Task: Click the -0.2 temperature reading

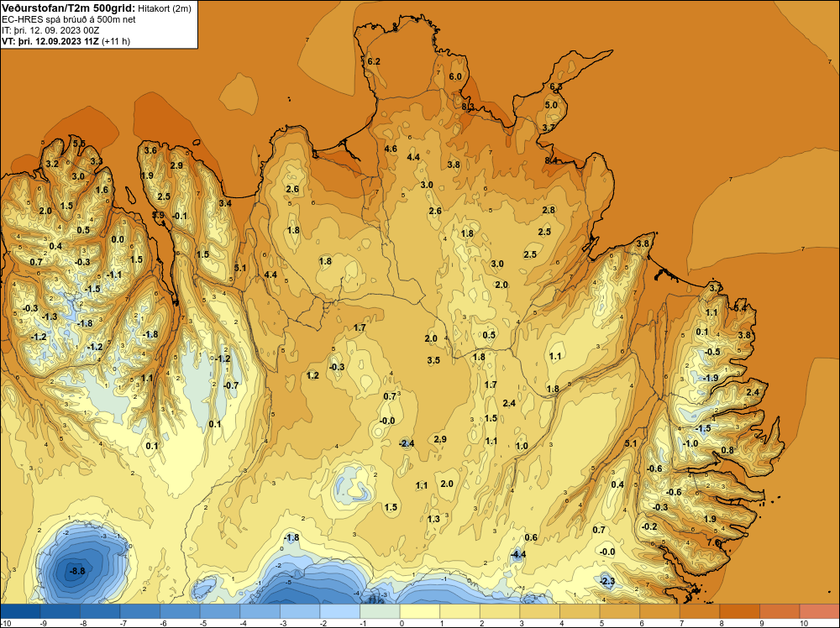Action: click(648, 526)
